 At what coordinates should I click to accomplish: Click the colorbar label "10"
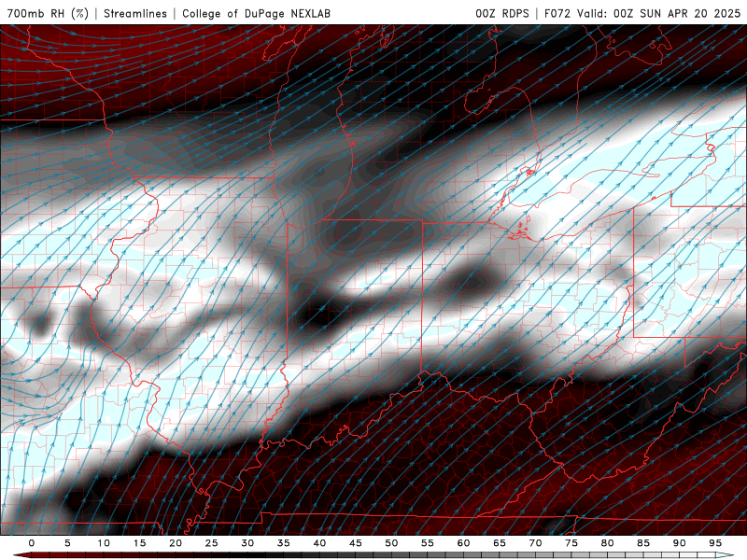tap(104, 543)
